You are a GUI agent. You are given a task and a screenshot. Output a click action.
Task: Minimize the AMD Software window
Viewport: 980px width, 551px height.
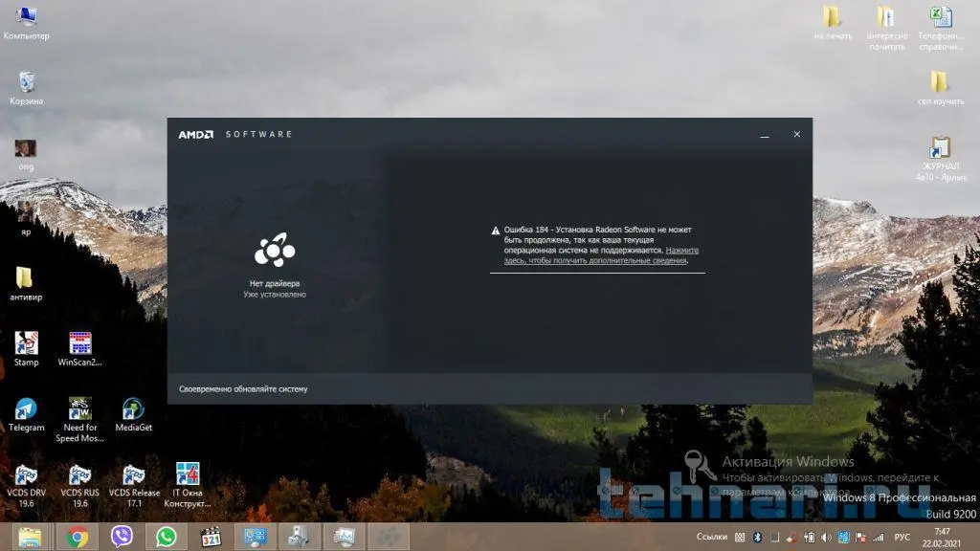[765, 134]
